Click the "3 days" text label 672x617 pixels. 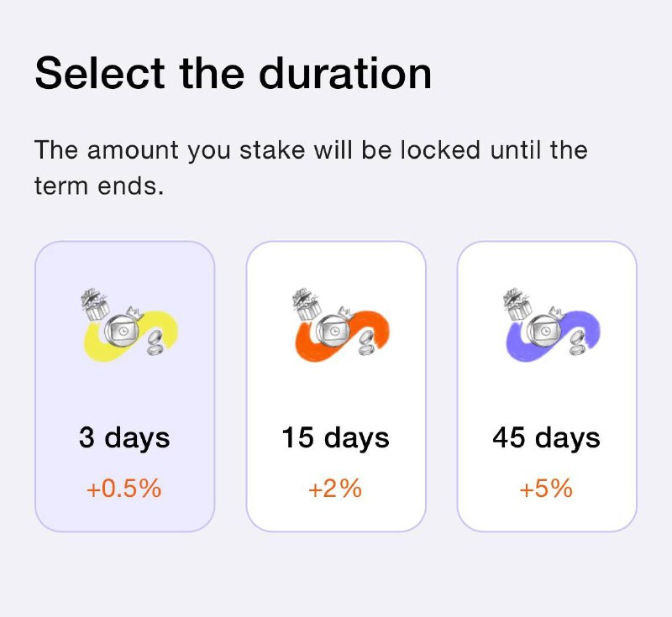click(124, 438)
